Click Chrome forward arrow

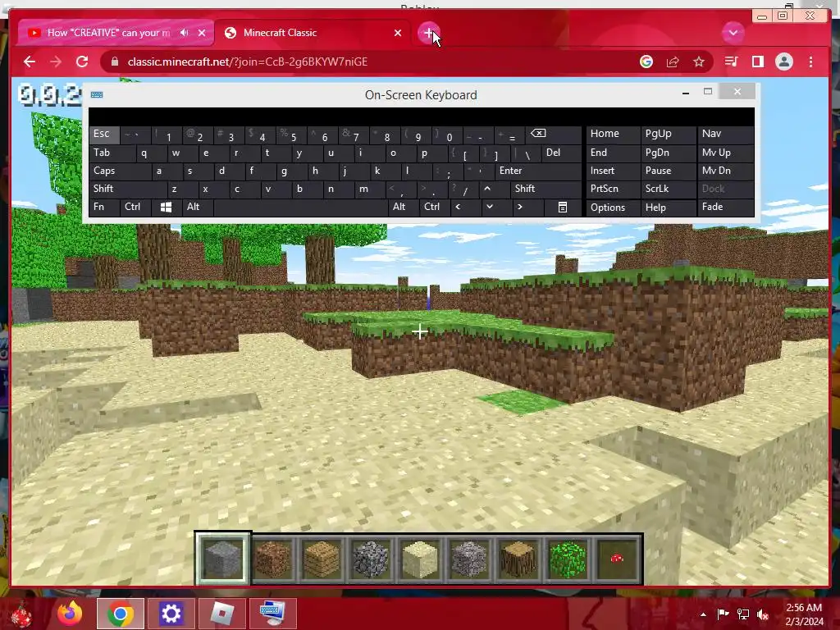point(56,62)
